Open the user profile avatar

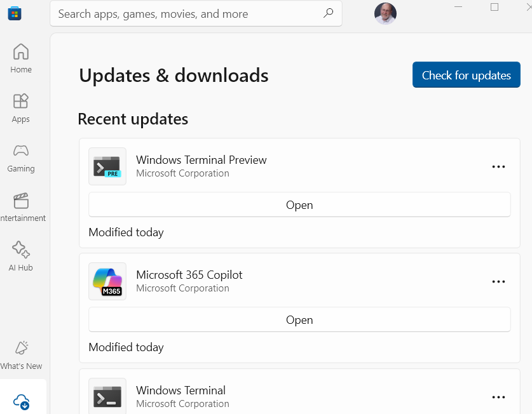[385, 13]
